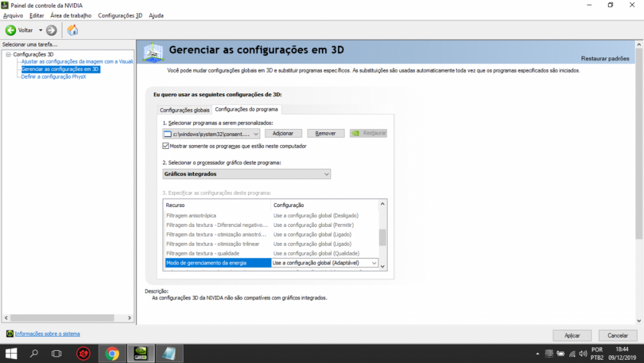This screenshot has width=644, height=363.
Task: Collapse the Configurações 3D tree node
Action: coord(8,55)
